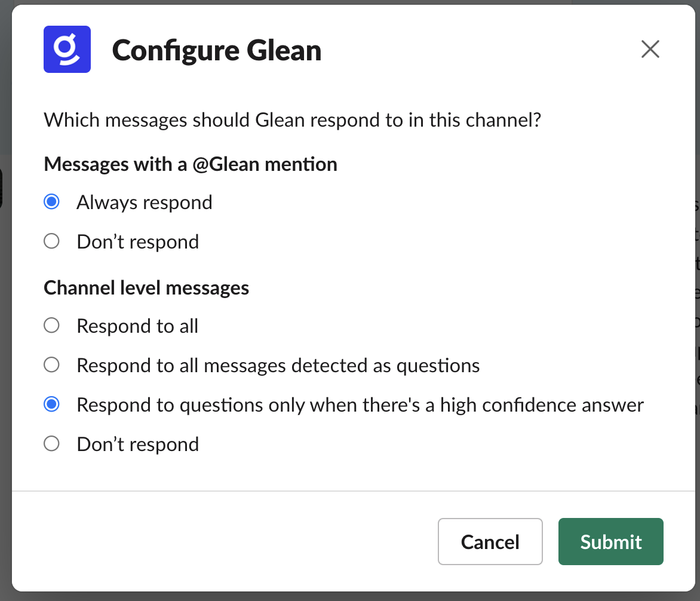Click the questions detection option label

(x=278, y=365)
